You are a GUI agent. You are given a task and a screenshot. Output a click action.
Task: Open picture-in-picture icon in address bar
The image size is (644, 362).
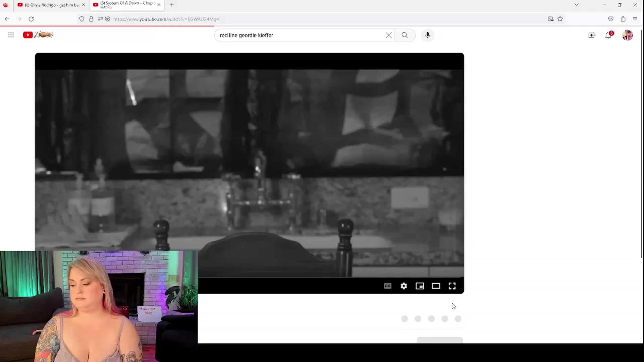[x=550, y=19]
